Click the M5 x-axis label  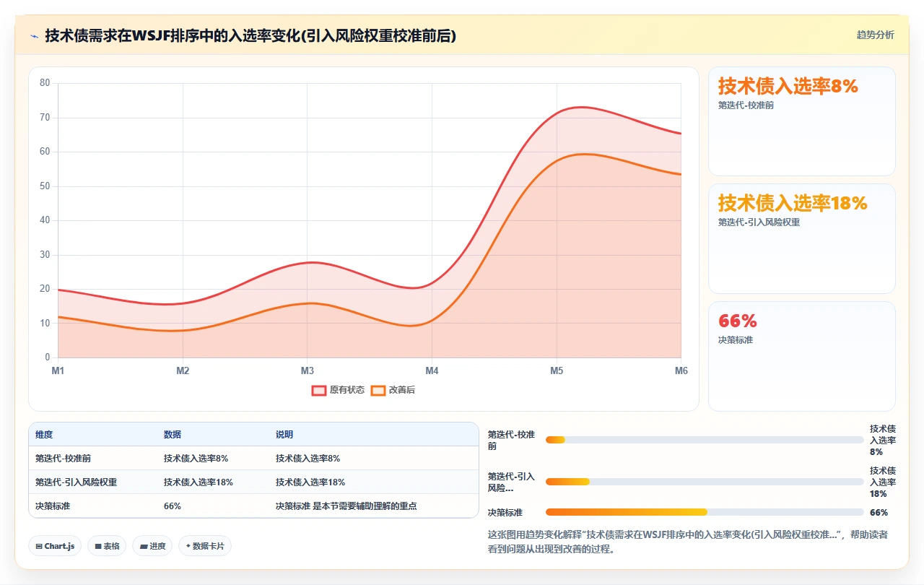557,370
